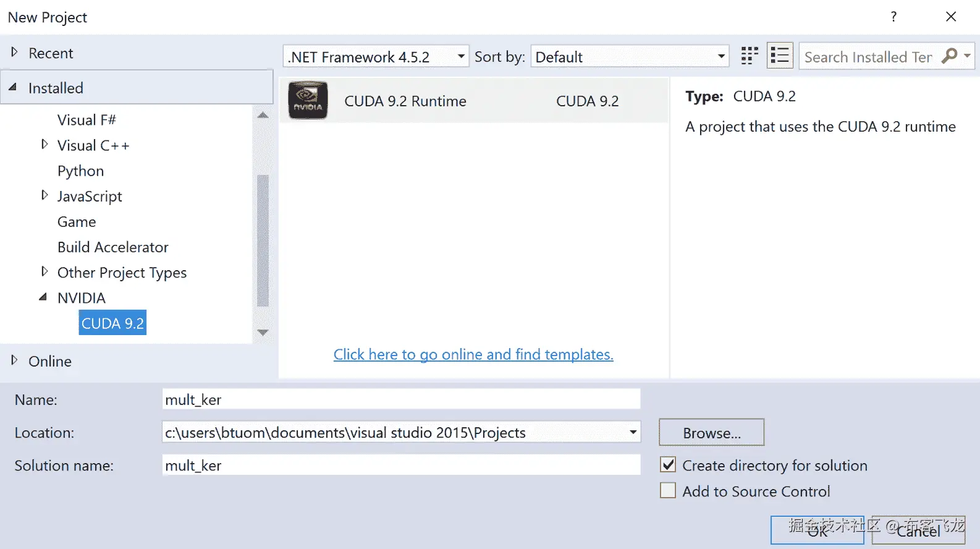This screenshot has width=980, height=549.
Task: Expand the JavaScript node
Action: tap(44, 195)
